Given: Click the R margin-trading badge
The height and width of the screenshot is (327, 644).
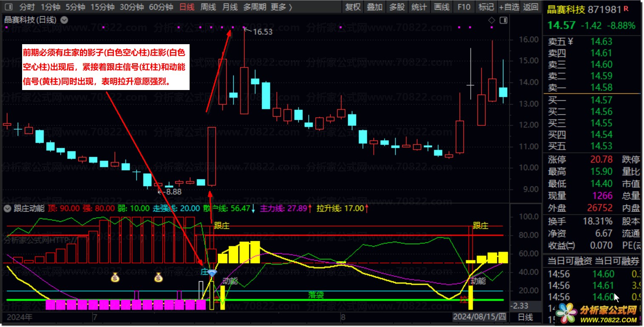Looking at the screenshot, I should [x=626, y=8].
